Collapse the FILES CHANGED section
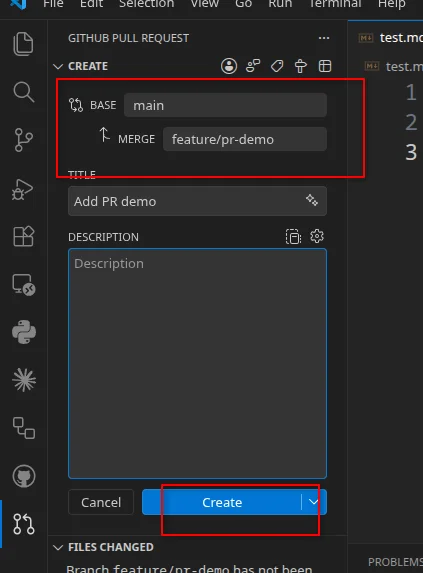The width and height of the screenshot is (423, 573). coord(58,547)
